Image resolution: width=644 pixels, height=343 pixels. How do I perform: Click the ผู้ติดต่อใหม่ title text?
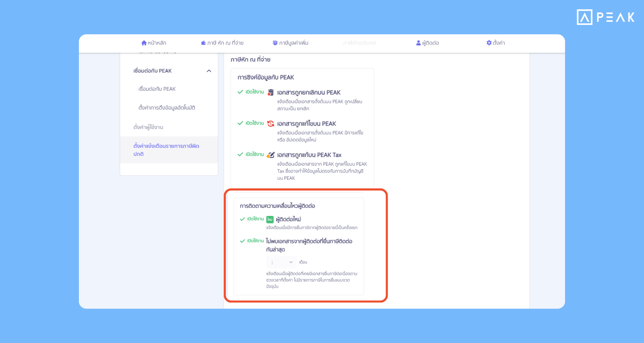288,219
